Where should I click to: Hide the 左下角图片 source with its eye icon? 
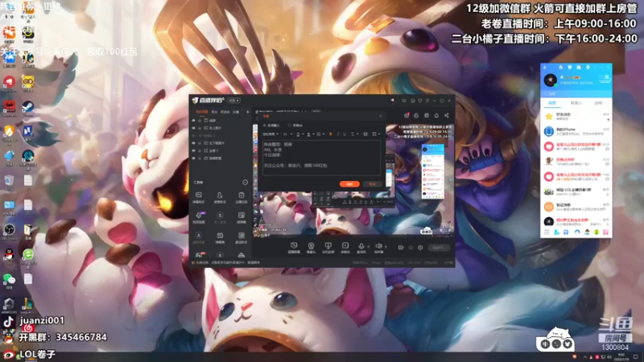[x=194, y=143]
